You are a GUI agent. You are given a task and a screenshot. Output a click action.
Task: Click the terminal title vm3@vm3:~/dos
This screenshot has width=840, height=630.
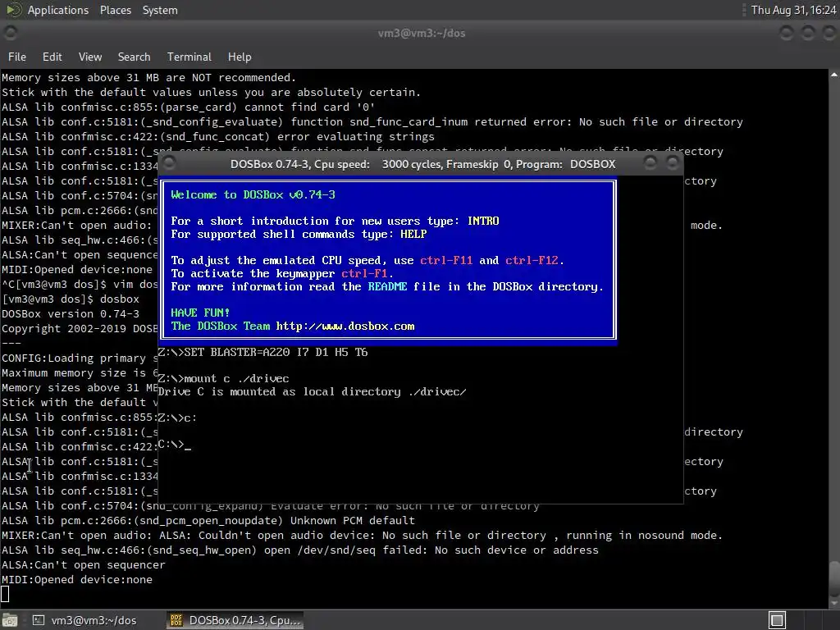[x=422, y=33]
